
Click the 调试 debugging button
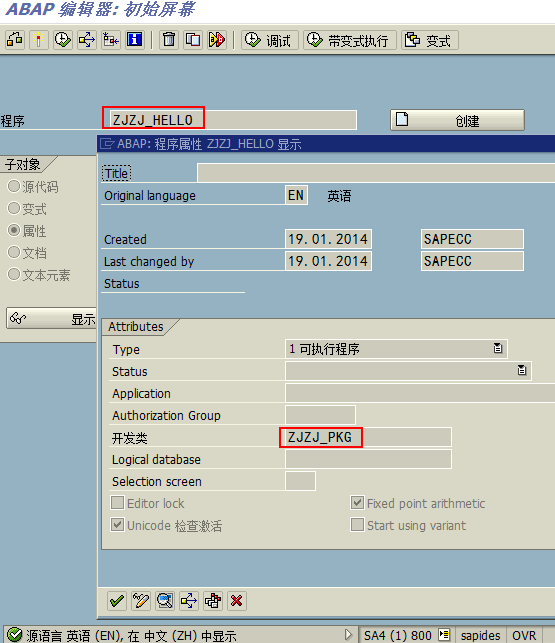(x=269, y=40)
